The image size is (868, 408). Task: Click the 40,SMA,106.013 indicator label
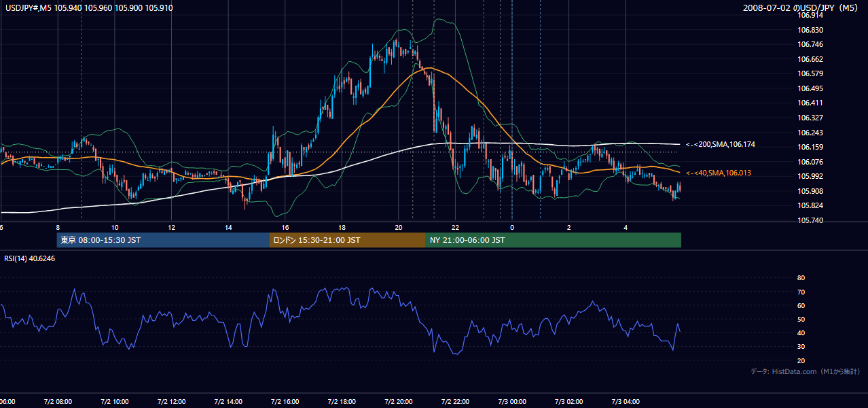(x=719, y=173)
